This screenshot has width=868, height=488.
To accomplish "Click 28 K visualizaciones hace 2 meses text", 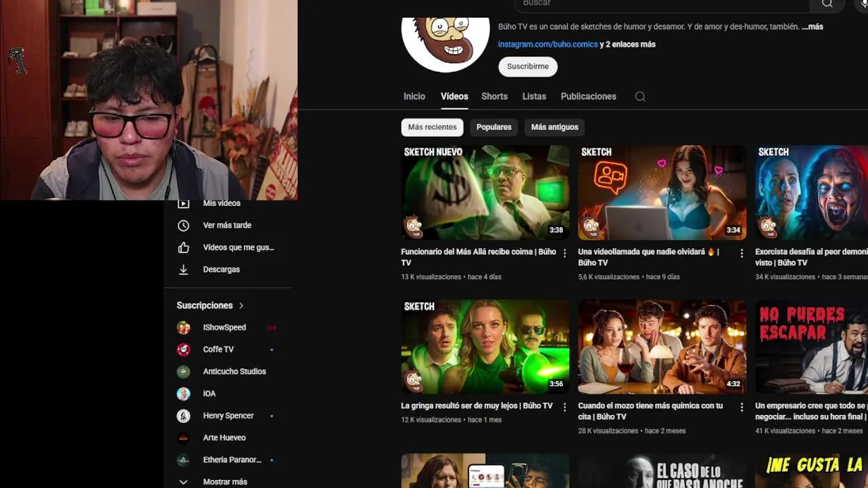I will click(x=631, y=430).
